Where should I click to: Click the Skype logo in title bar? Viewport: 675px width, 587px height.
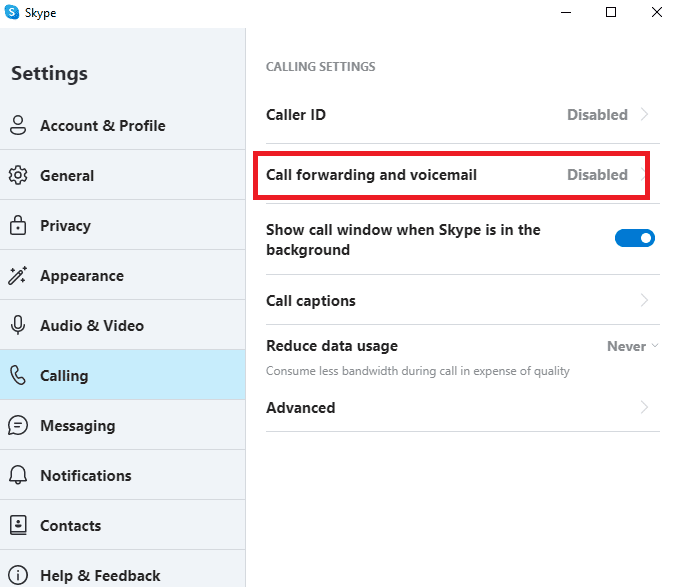[12, 12]
